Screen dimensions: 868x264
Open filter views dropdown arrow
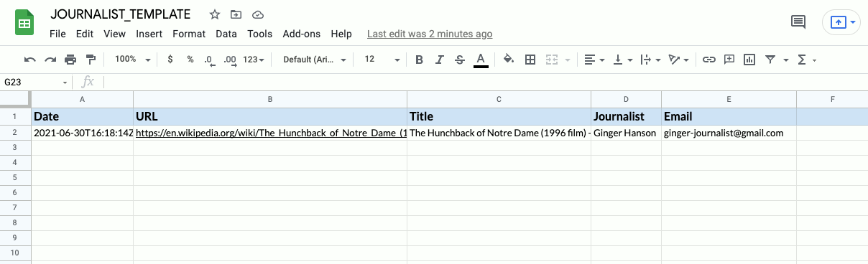coord(786,60)
